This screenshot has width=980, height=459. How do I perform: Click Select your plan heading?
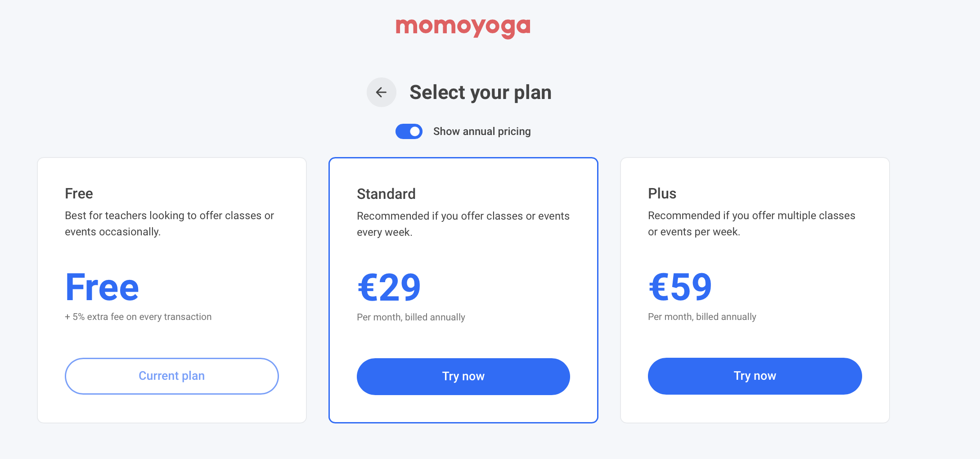481,92
